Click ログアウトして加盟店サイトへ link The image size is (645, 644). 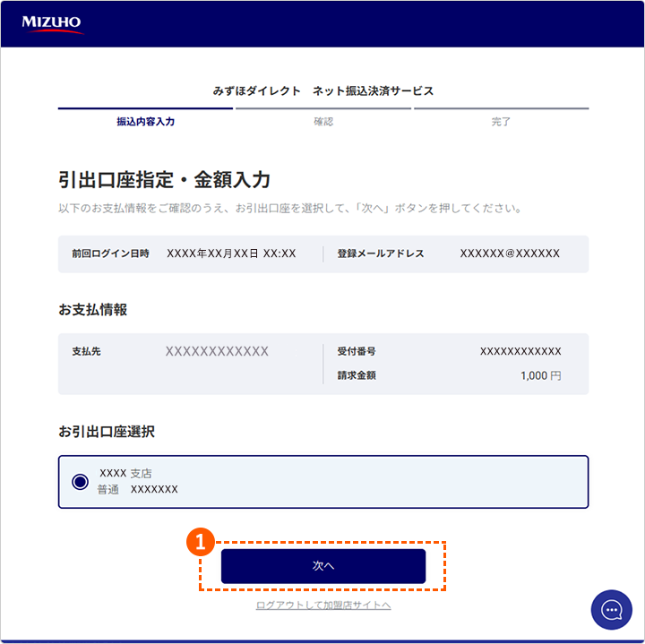coord(323,605)
